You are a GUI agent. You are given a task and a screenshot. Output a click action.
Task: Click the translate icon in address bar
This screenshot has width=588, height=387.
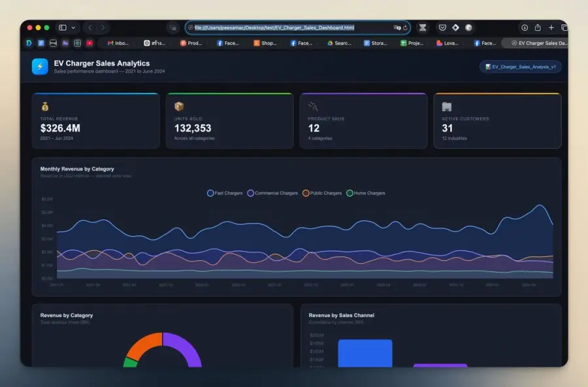[x=397, y=27]
